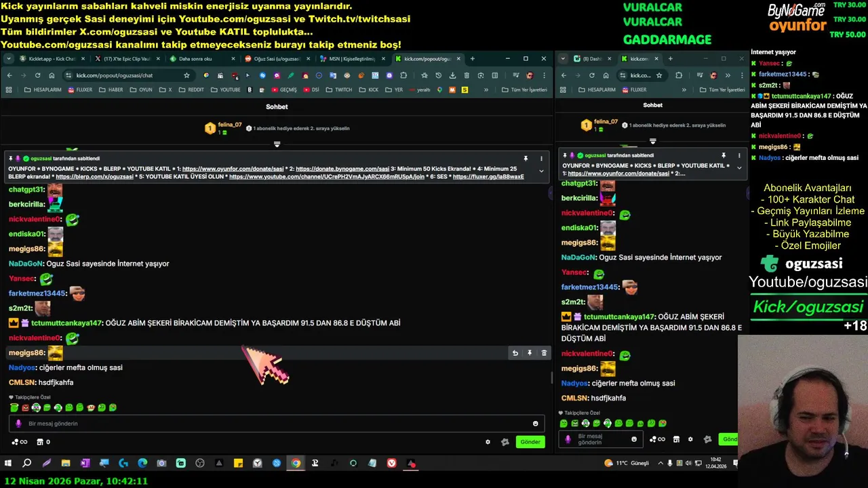Collapse the pinned message in left chat
This screenshot has width=868, height=488.
pyautogui.click(x=541, y=171)
